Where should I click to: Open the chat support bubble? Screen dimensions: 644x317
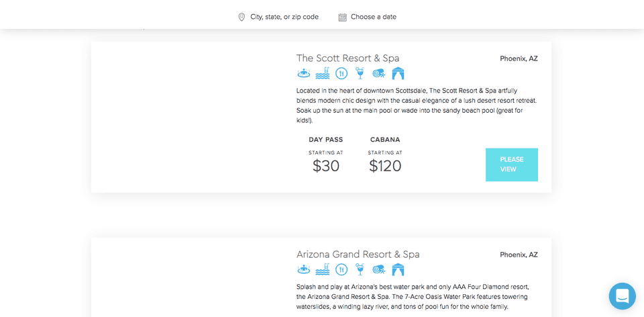(623, 296)
